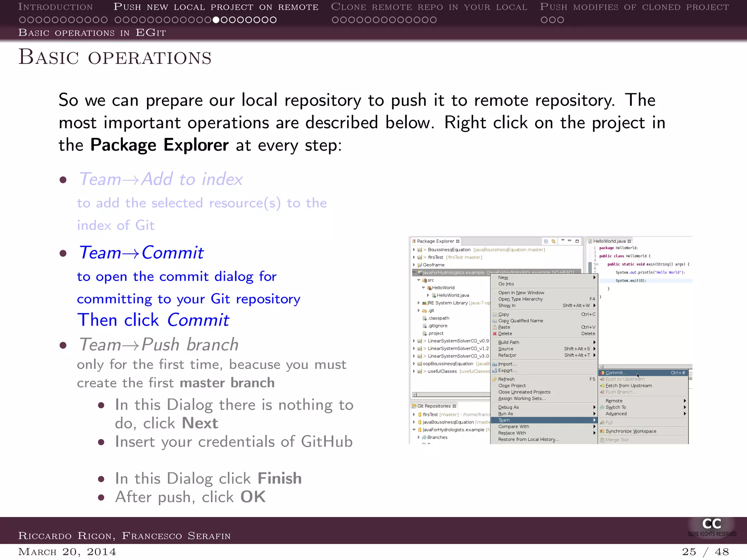
Task: Click BoussinesqEquation project icon
Action: (x=420, y=250)
